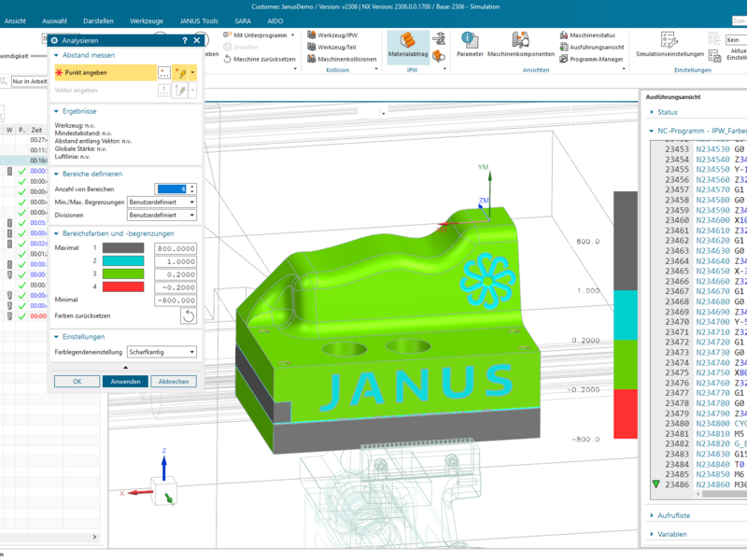The width and height of the screenshot is (747, 560).
Task: Click Maschine zurücksetzen
Action: click(260, 59)
